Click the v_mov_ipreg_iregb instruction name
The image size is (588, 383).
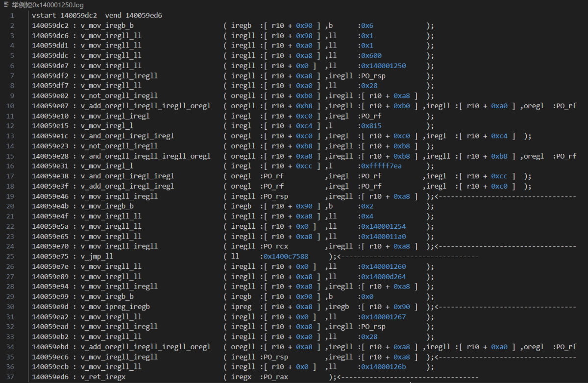click(115, 307)
